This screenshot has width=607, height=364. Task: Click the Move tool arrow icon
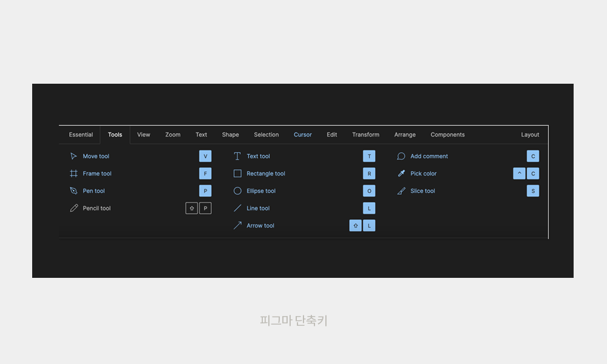tap(73, 157)
